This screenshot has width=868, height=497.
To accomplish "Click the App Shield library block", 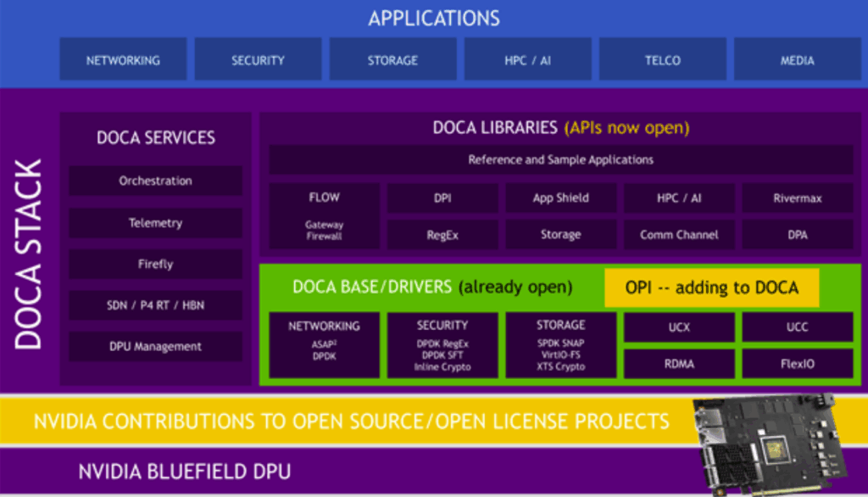I will 560,198.
